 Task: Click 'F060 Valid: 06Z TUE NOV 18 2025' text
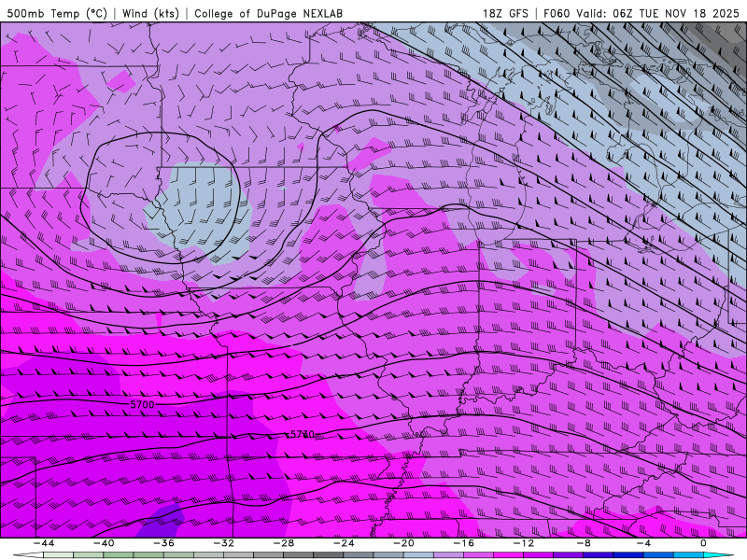(641, 13)
